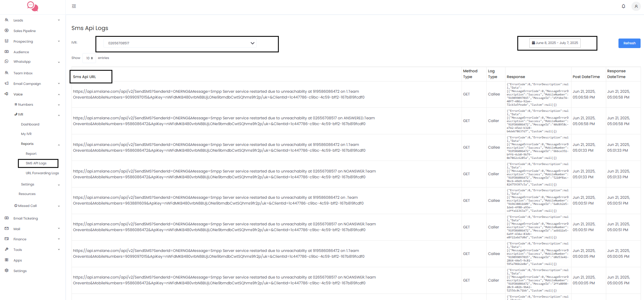
Task: Click the WhatsApp sidebar icon
Action: 6,61
